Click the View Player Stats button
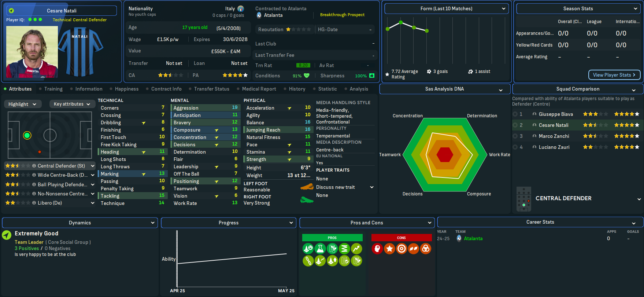 pyautogui.click(x=614, y=75)
